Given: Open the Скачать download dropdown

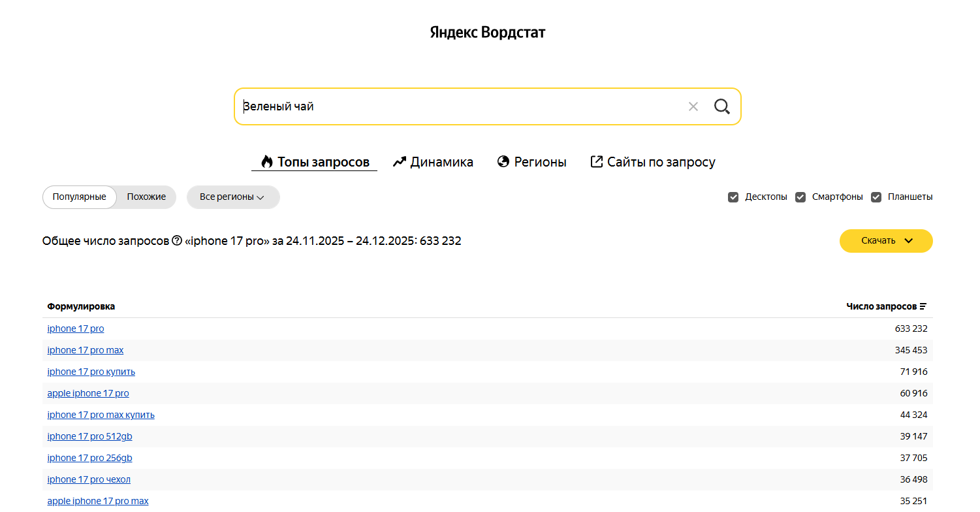Looking at the screenshot, I should (886, 241).
